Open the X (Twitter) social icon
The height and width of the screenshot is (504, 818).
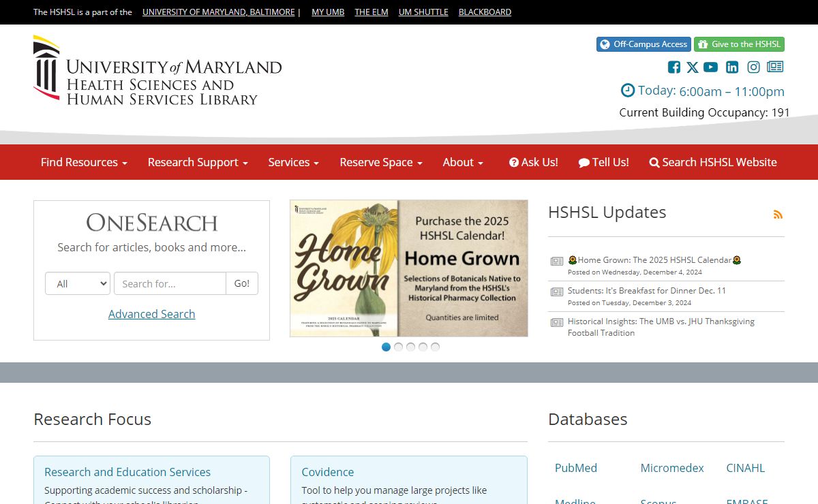693,67
